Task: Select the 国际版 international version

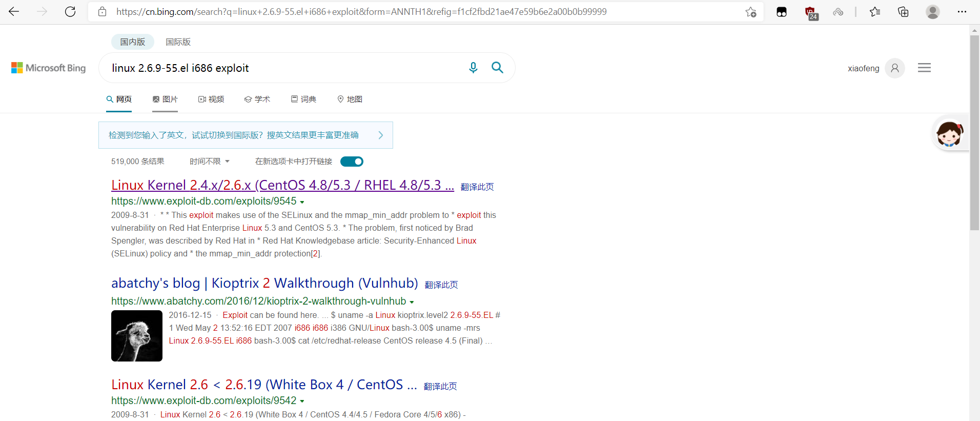Action: 178,42
